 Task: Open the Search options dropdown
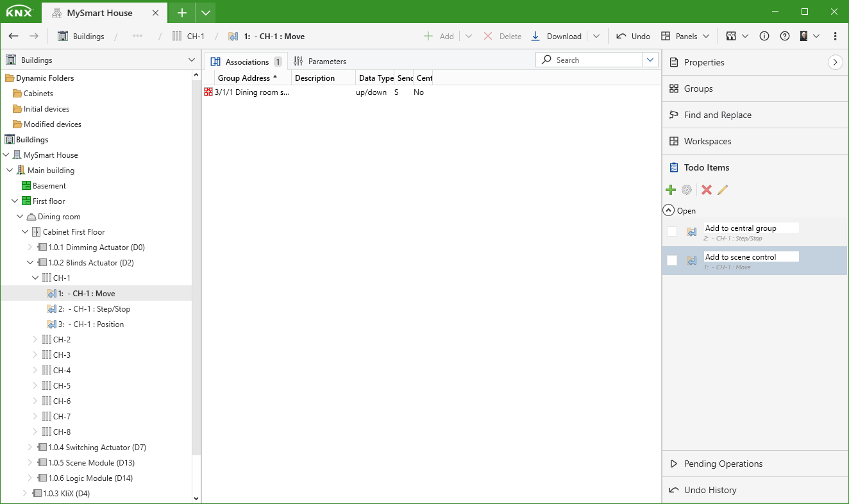(651, 60)
